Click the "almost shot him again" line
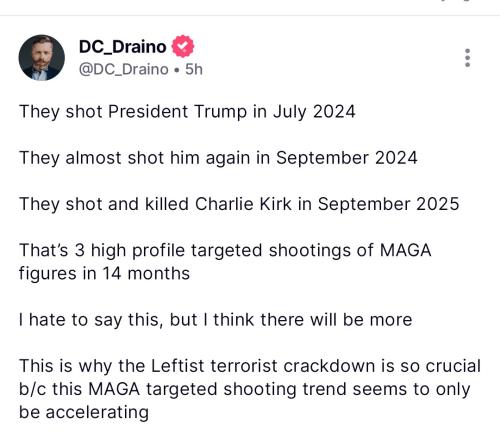 coord(218,158)
